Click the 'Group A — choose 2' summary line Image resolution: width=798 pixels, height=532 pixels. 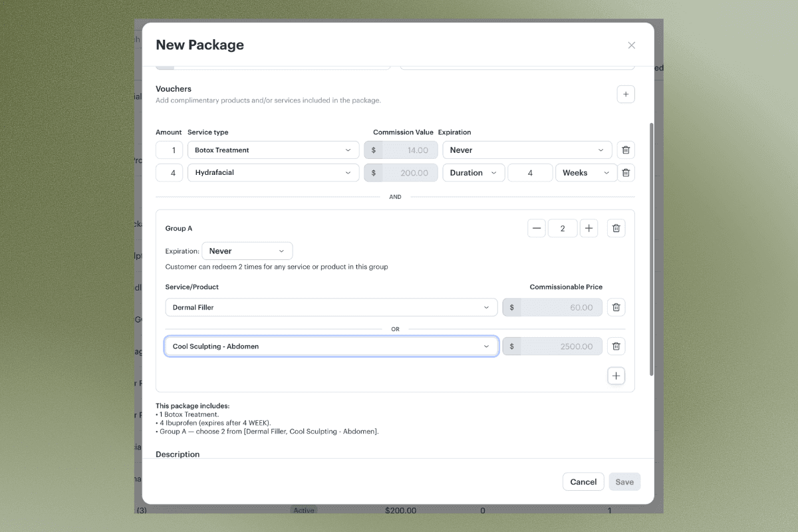pos(267,432)
